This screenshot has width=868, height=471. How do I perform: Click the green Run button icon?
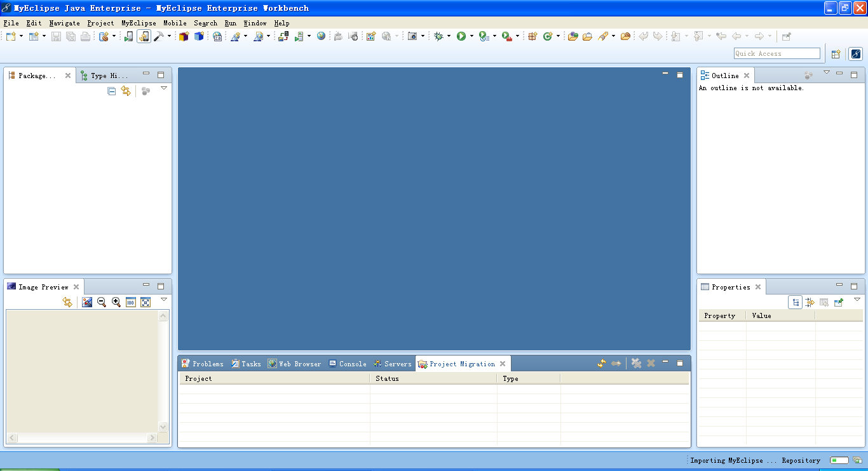coord(461,36)
